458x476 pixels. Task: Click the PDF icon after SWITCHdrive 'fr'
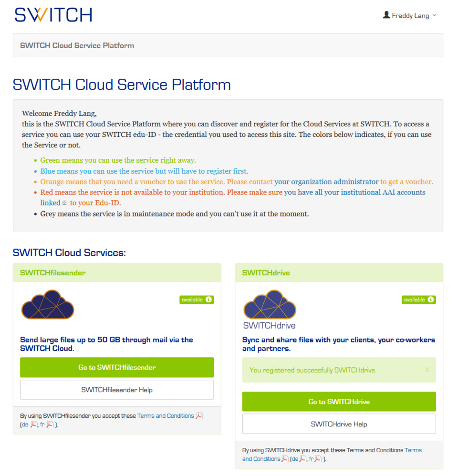point(318,459)
